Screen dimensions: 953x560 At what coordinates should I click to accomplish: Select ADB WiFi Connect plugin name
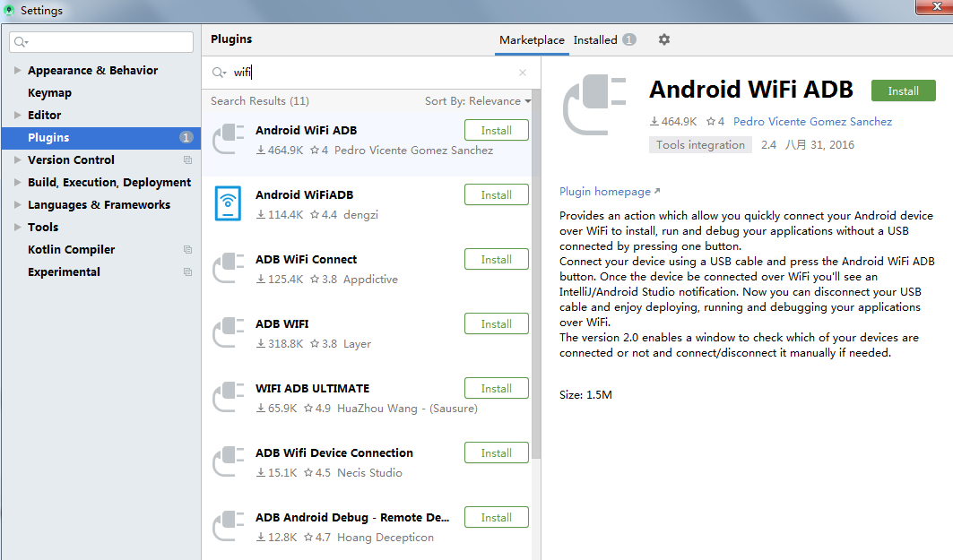pyautogui.click(x=306, y=259)
